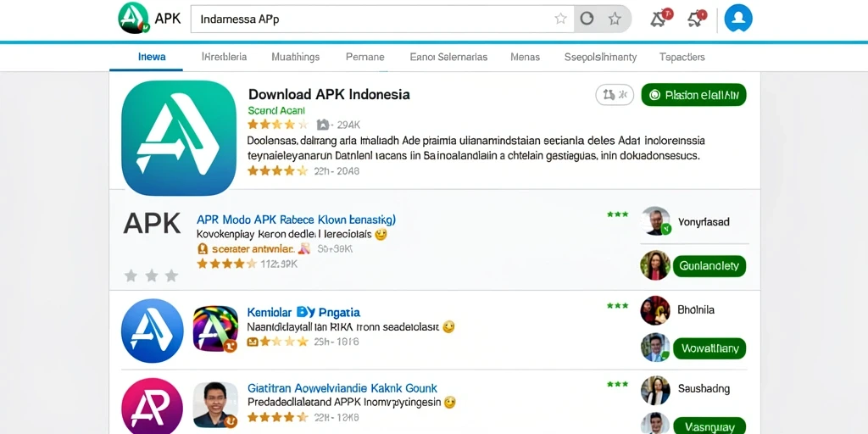Open the 'APR Modo APK Rabece Klown' result link
Screen dimensions: 868x434
coord(296,220)
